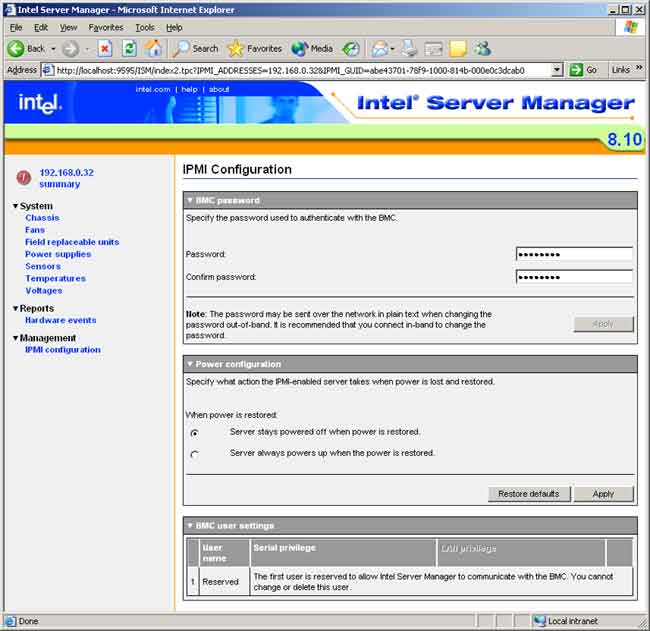Open the Favorites menu in menu bar
The height and width of the screenshot is (631, 650).
[x=106, y=27]
